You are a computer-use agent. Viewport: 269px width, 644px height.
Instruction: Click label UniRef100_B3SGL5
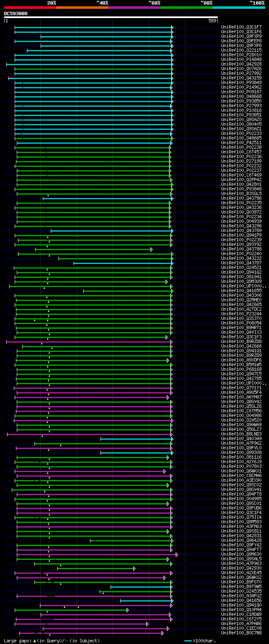pos(241,193)
